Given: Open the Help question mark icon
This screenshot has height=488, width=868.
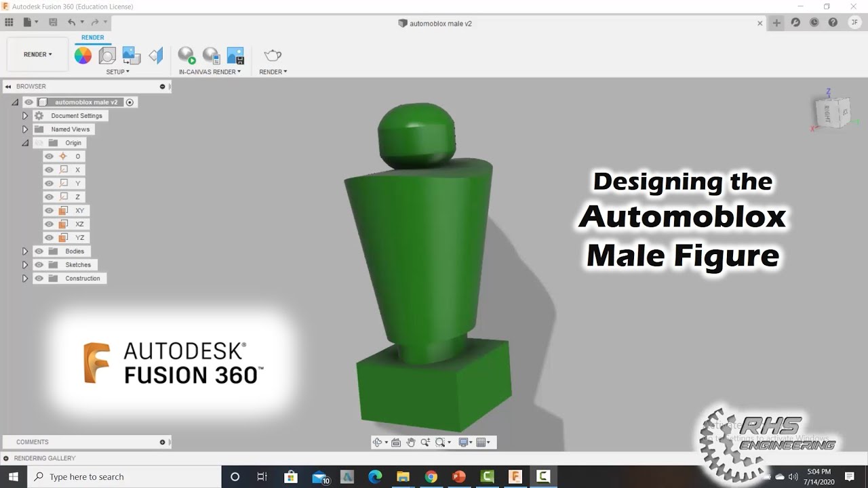Looking at the screenshot, I should point(833,22).
